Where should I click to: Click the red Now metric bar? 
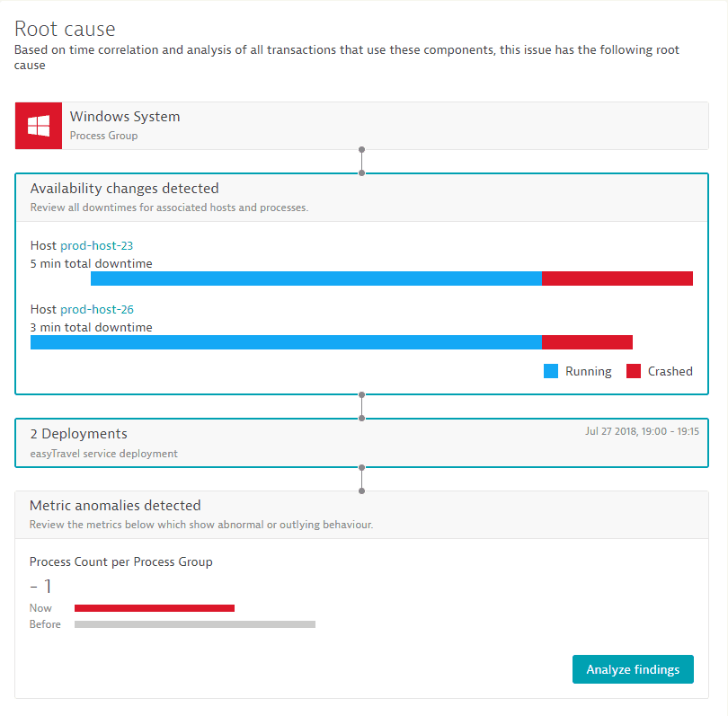[x=155, y=608]
